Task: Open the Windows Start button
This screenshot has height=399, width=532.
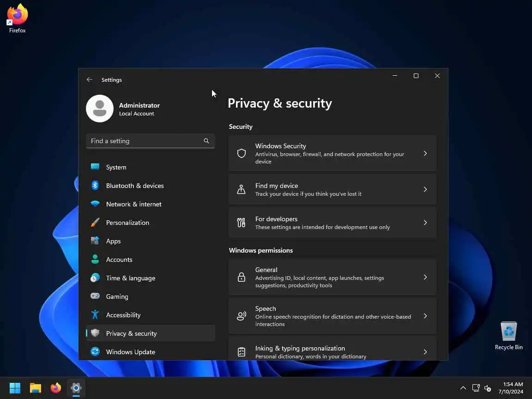Action: (15, 388)
